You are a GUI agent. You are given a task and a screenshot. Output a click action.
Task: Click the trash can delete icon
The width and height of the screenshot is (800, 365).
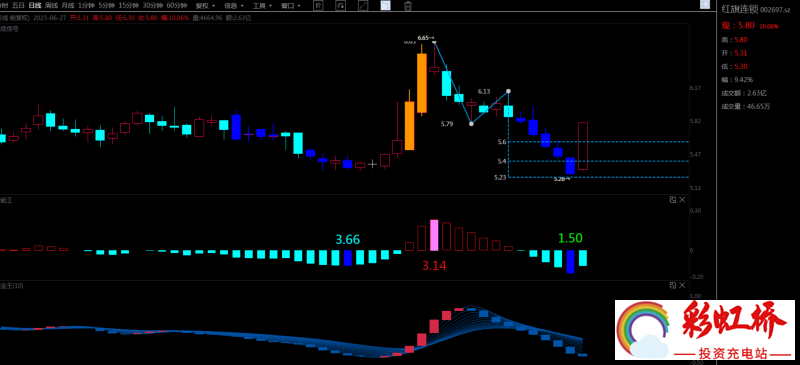[x=408, y=6]
